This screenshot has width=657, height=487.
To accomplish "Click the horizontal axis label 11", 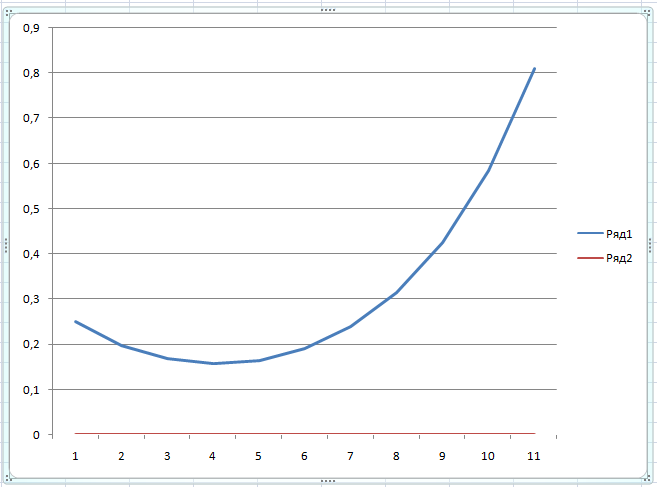I will [533, 456].
